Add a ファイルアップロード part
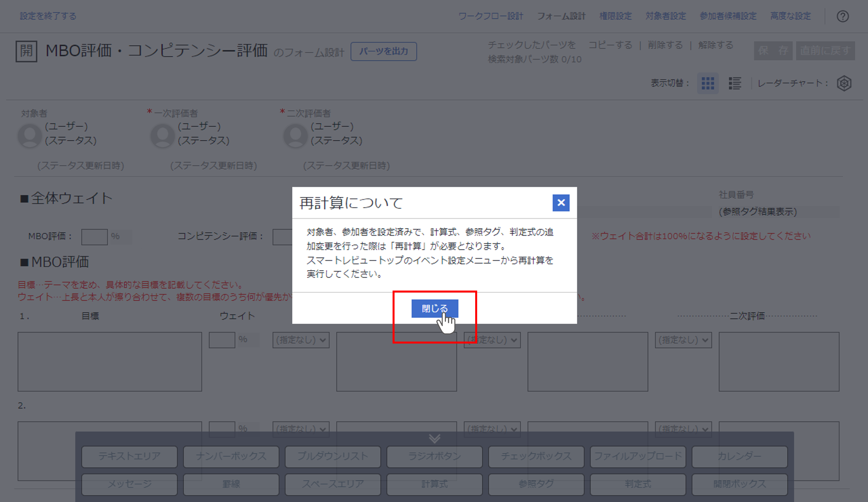The image size is (868, 502). pos(638,457)
